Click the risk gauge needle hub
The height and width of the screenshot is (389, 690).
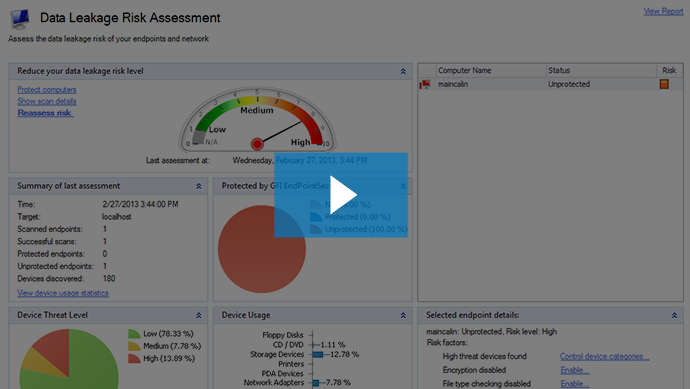coord(257,144)
